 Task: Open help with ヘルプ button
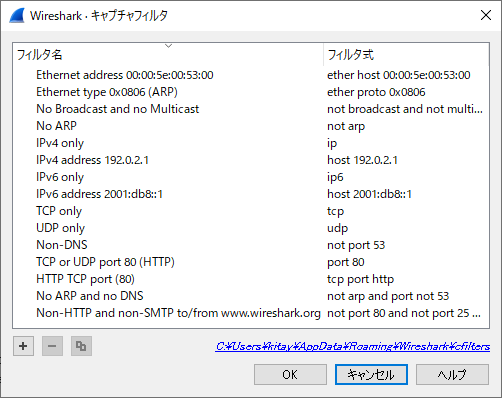click(x=452, y=375)
